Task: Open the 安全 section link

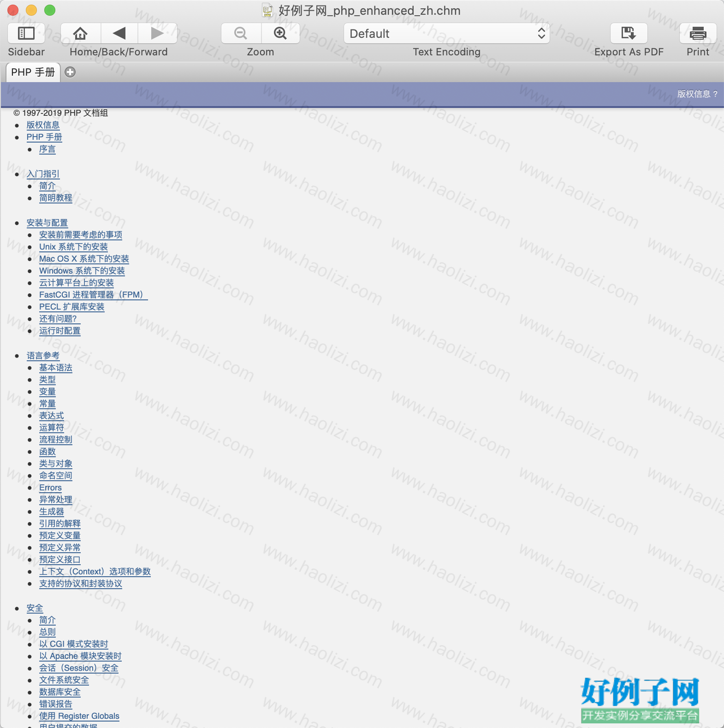Action: [35, 608]
